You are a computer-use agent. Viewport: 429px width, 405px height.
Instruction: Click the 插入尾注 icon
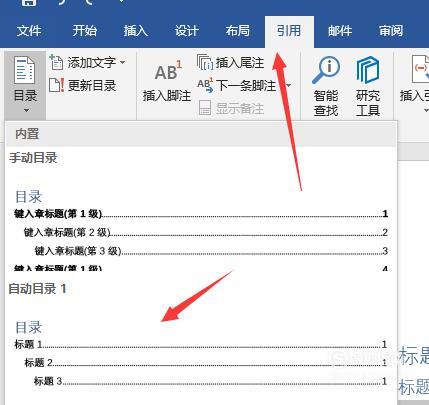pyautogui.click(x=204, y=62)
